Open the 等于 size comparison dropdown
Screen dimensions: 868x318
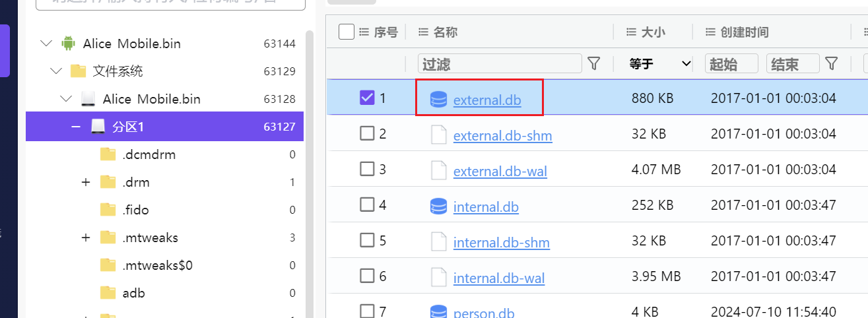[x=659, y=63]
